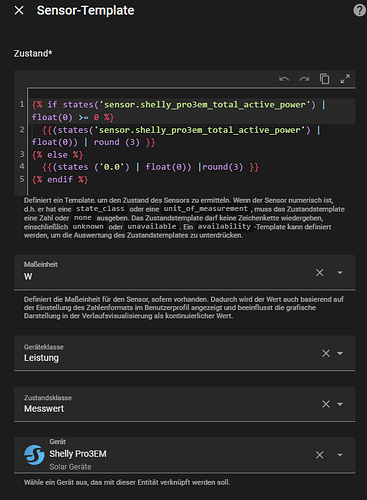Image resolution: width=367 pixels, height=500 pixels.
Task: Clear the Maßeinheit value W
Action: pyautogui.click(x=320, y=273)
